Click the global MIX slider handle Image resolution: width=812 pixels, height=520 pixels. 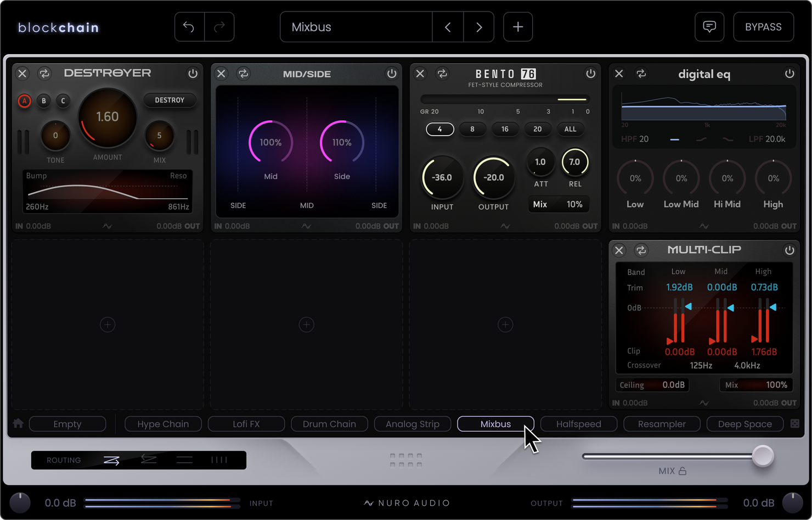coord(763,456)
